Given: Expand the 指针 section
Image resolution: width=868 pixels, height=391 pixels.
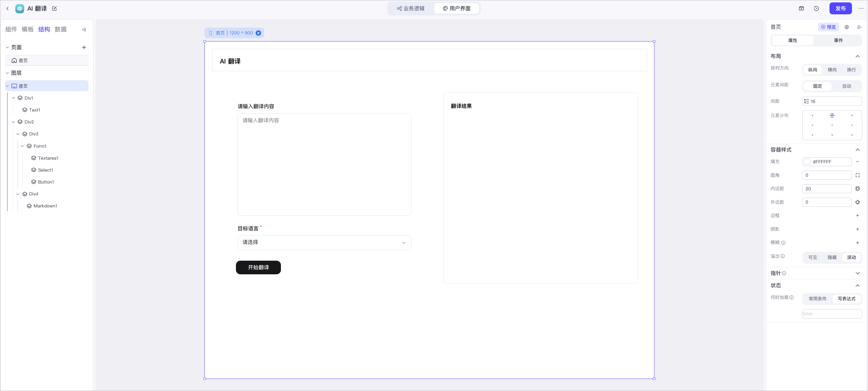Looking at the screenshot, I should click(x=857, y=273).
